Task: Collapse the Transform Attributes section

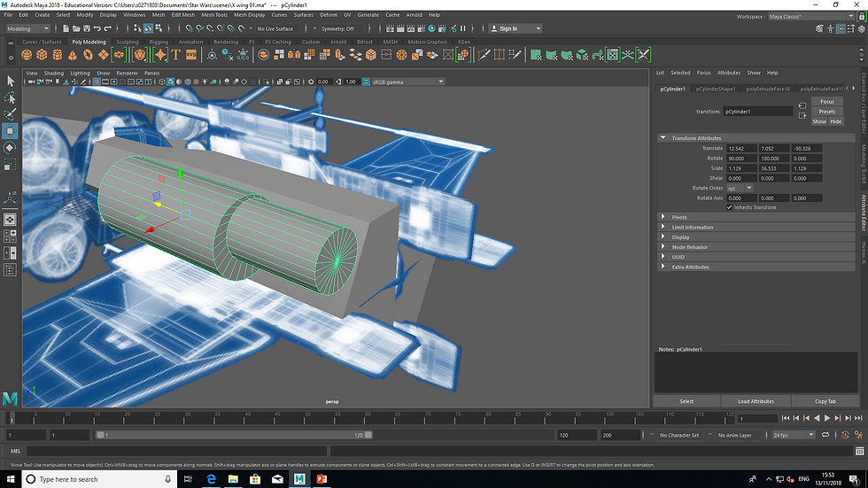Action: coord(663,138)
